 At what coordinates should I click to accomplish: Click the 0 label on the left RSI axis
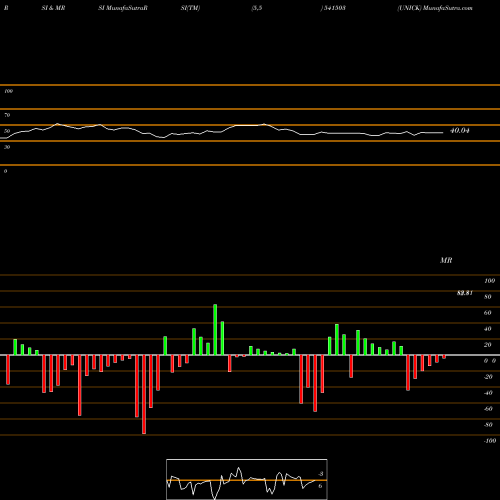pos(5,171)
